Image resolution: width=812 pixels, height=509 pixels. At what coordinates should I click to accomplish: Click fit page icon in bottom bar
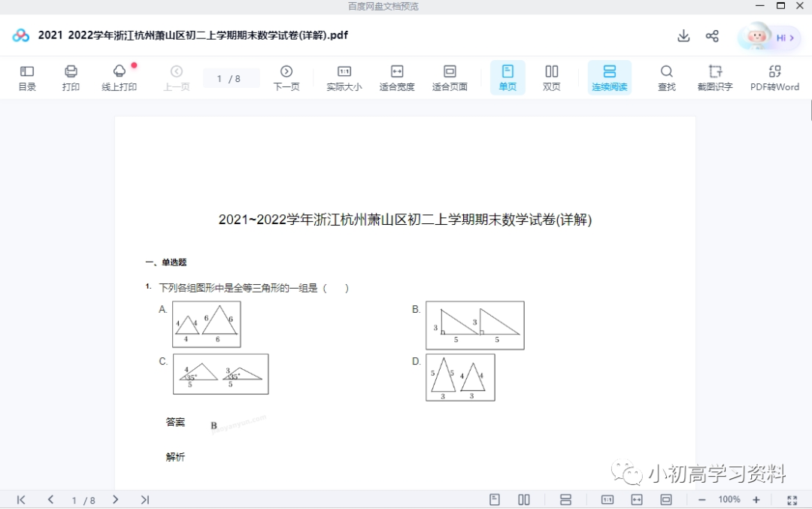pyautogui.click(x=666, y=500)
